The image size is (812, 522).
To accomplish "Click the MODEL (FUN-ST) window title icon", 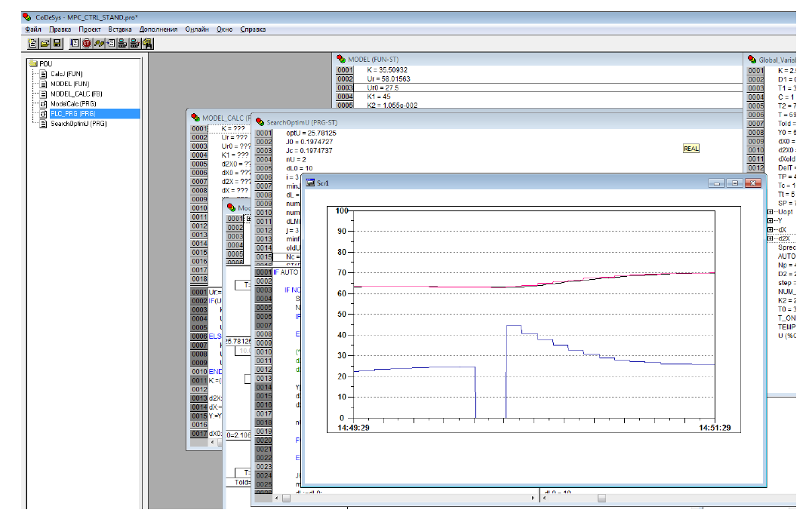I will pos(340,59).
